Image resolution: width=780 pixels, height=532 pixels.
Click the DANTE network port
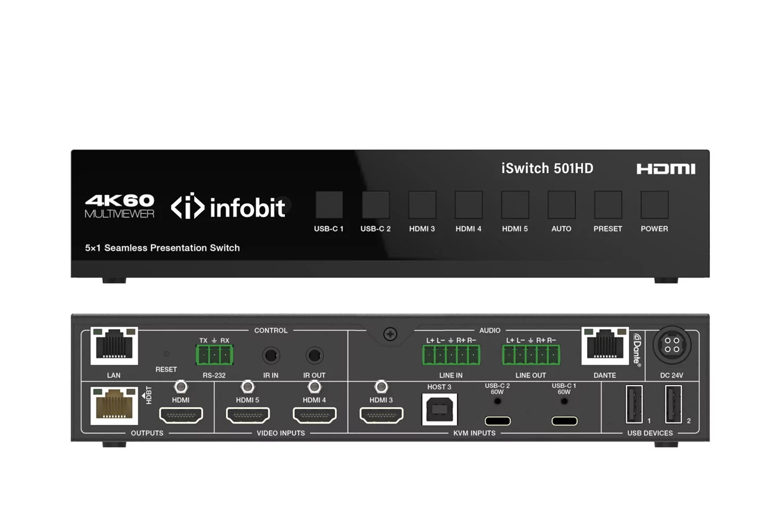(x=605, y=346)
